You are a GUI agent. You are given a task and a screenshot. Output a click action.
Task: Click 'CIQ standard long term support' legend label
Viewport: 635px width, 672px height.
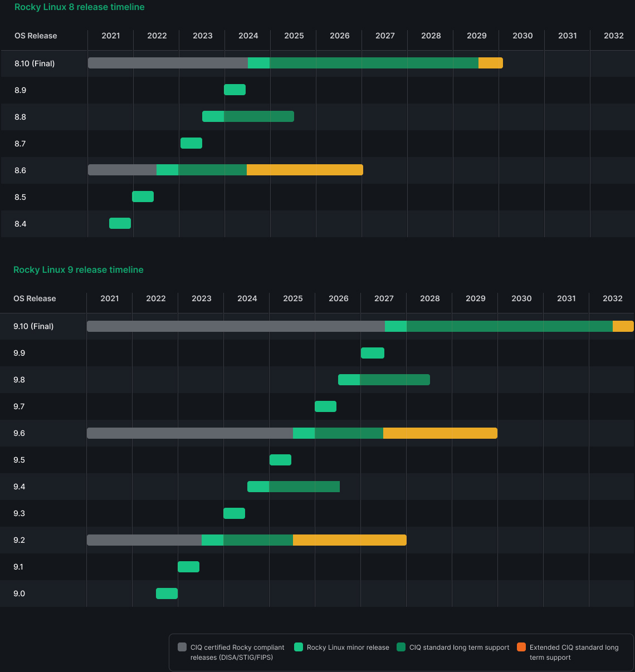click(x=460, y=648)
